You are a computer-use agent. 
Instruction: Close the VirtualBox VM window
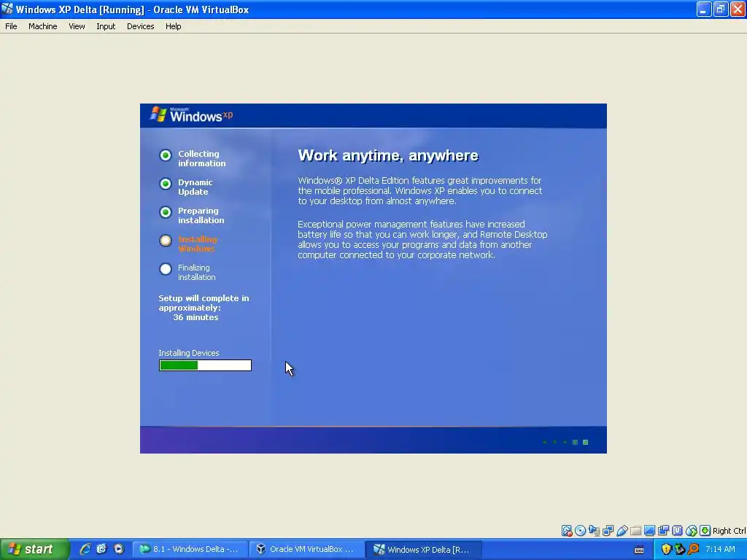pyautogui.click(x=738, y=9)
